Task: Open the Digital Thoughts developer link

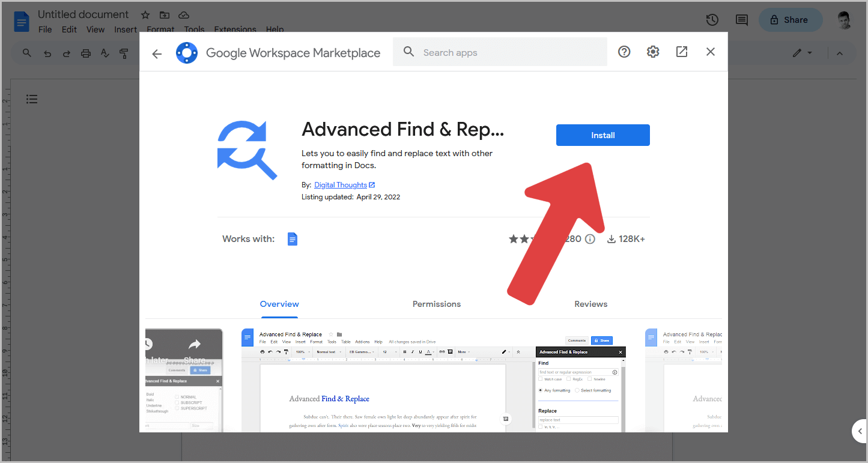Action: tap(340, 184)
